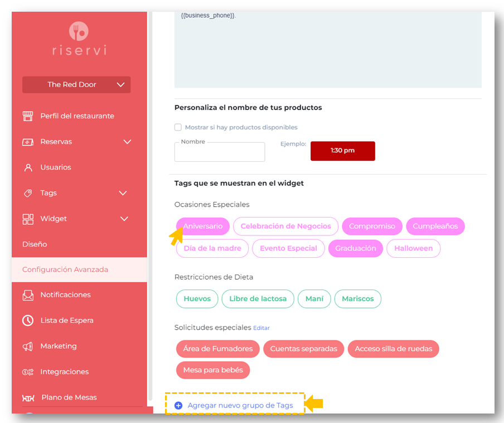Click the red 1:30 pm example button

[x=343, y=151]
